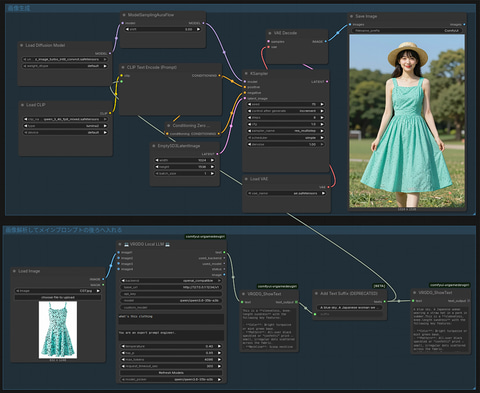Increase the width value in EmptySD3LatentImage
480x393 pixels.
click(x=212, y=160)
